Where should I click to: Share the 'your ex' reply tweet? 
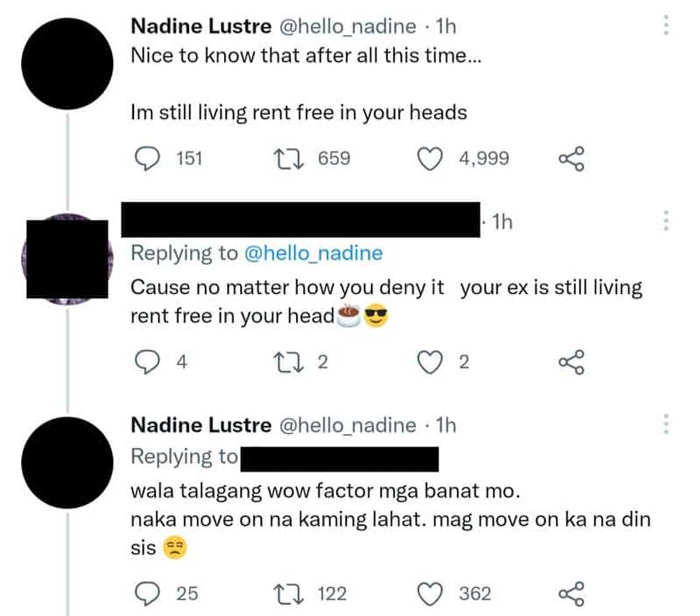(x=571, y=362)
